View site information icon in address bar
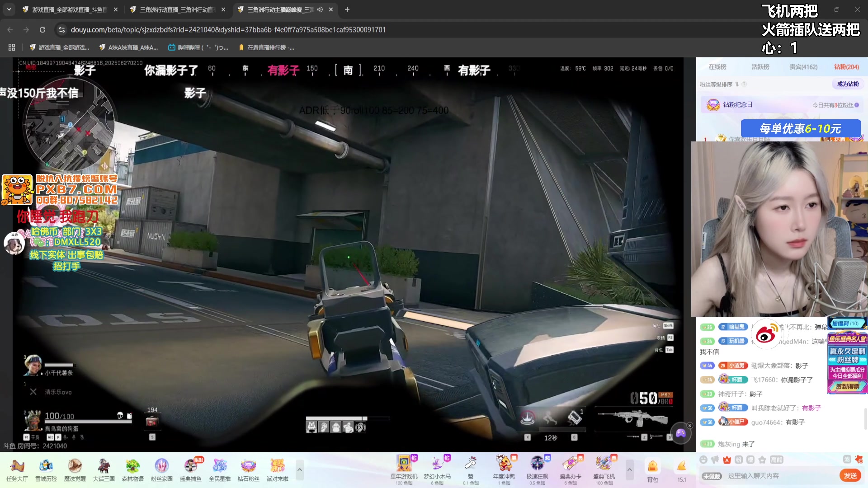 [x=62, y=30]
